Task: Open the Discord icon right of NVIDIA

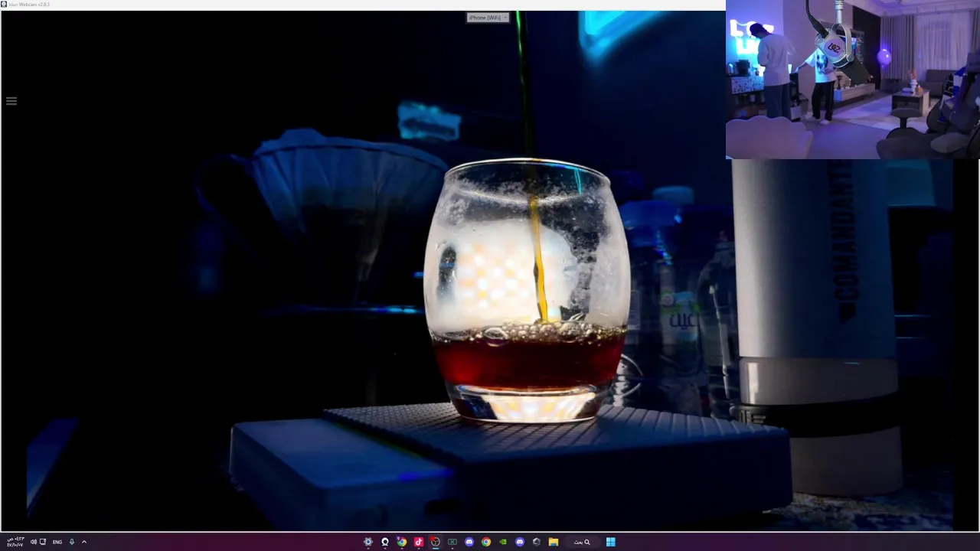Action: 520,542
